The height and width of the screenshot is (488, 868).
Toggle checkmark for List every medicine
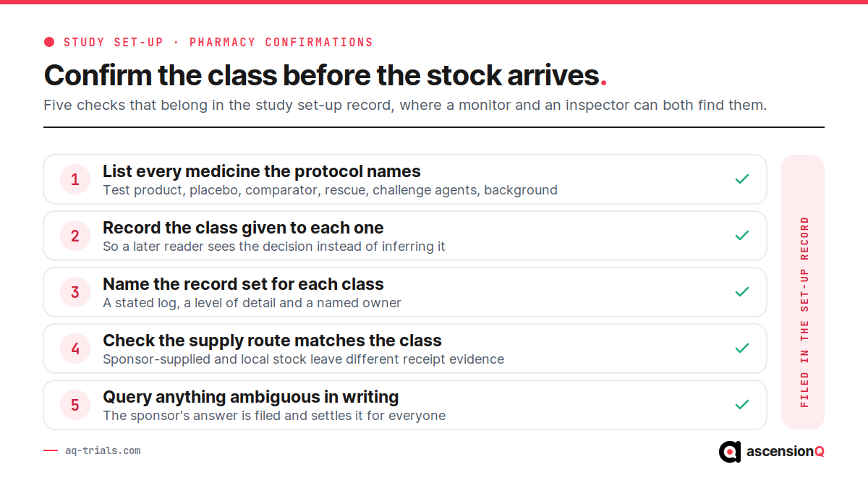point(741,179)
